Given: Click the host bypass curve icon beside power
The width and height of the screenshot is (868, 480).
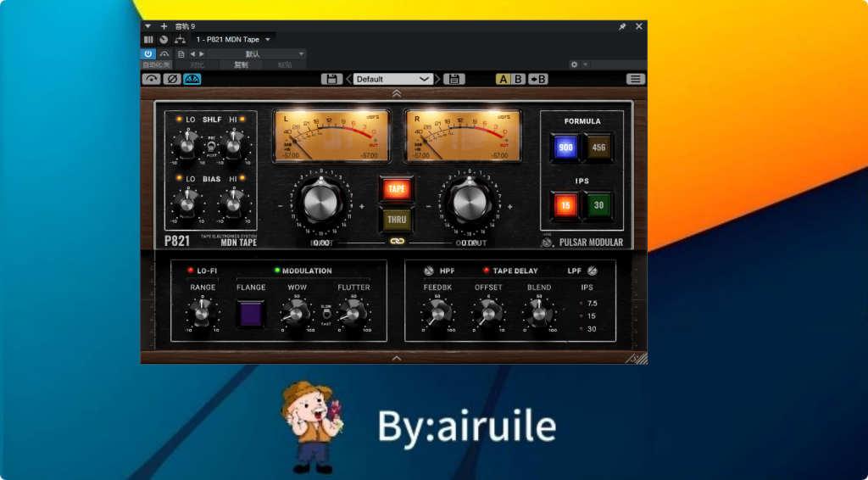Looking at the screenshot, I should pyautogui.click(x=164, y=53).
